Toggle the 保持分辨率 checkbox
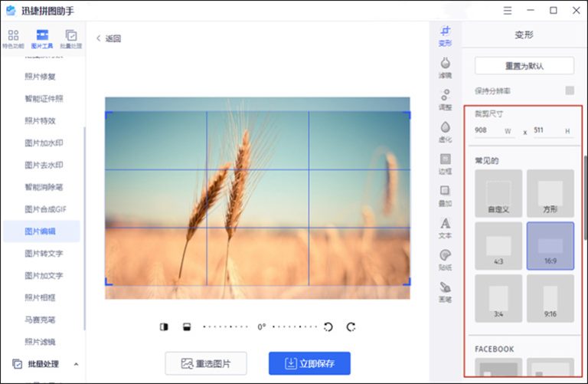The width and height of the screenshot is (588, 384). (570, 90)
